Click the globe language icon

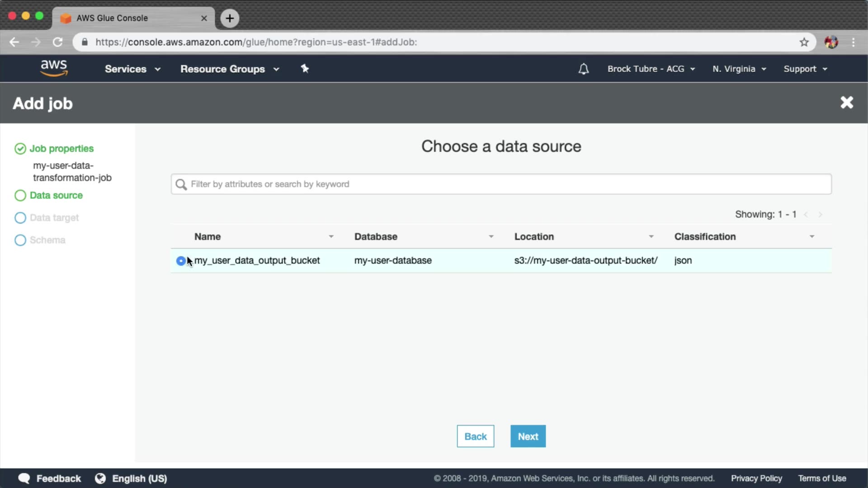click(x=100, y=478)
